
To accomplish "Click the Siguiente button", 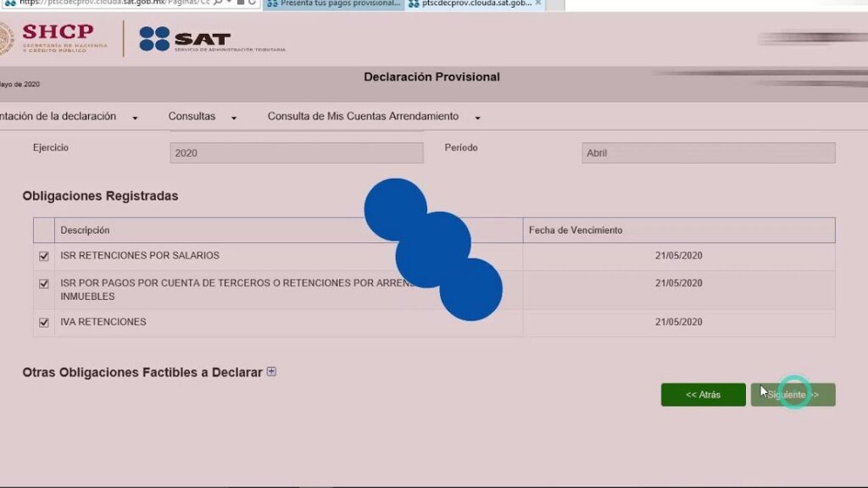I will (793, 395).
